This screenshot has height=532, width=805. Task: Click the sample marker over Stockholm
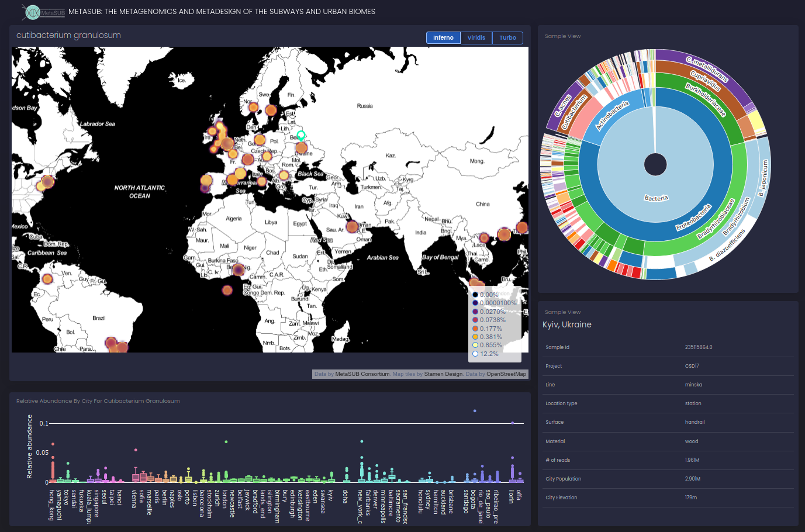271,110
